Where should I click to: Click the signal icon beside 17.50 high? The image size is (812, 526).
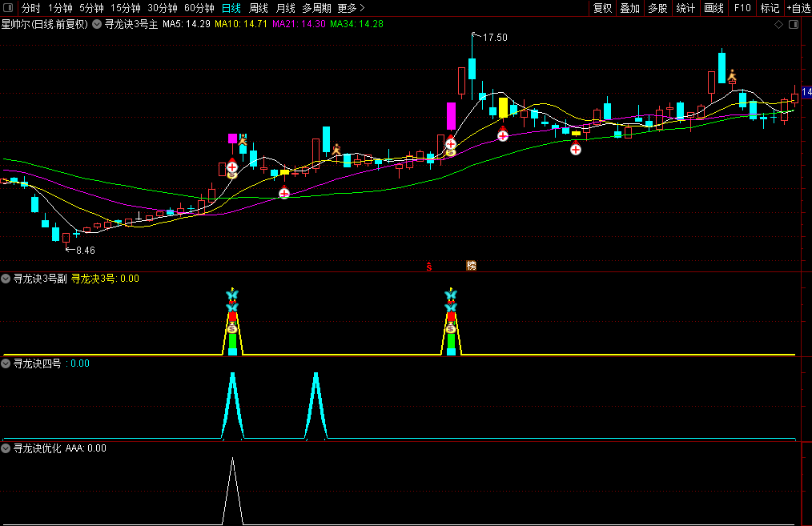(x=476, y=36)
